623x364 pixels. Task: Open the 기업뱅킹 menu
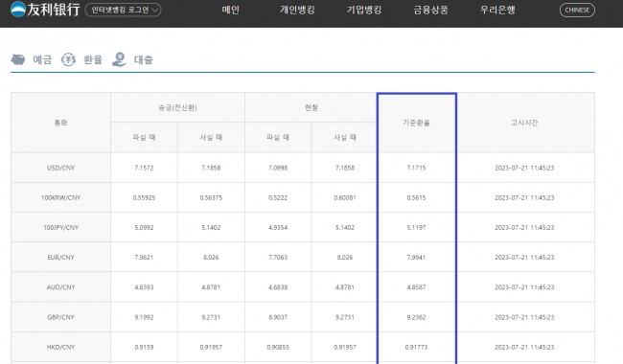point(364,10)
